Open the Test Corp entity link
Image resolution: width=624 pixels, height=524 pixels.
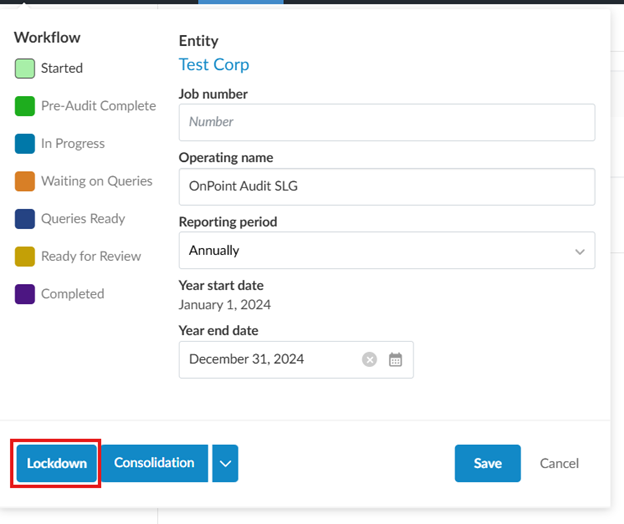(x=214, y=65)
